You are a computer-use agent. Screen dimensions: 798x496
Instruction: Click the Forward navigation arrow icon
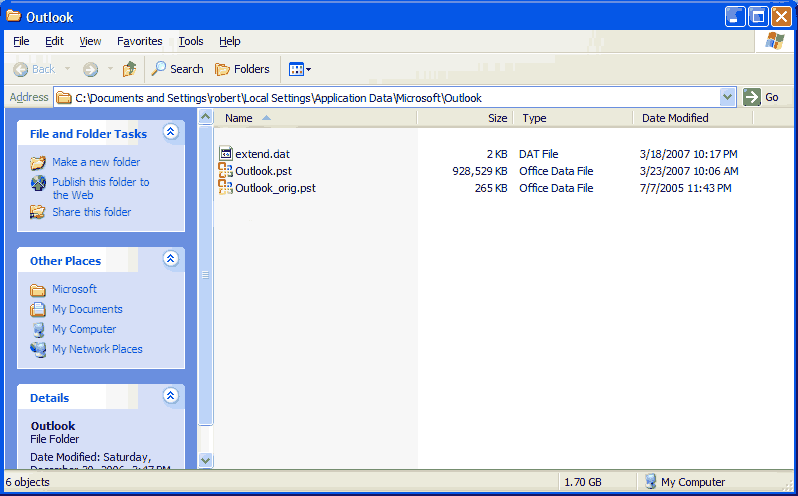(x=91, y=69)
